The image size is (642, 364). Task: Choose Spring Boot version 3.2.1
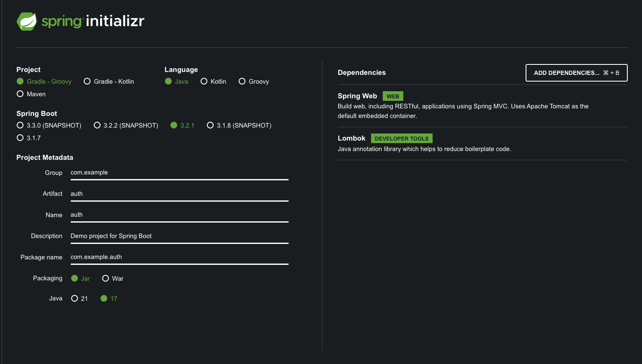click(x=182, y=126)
